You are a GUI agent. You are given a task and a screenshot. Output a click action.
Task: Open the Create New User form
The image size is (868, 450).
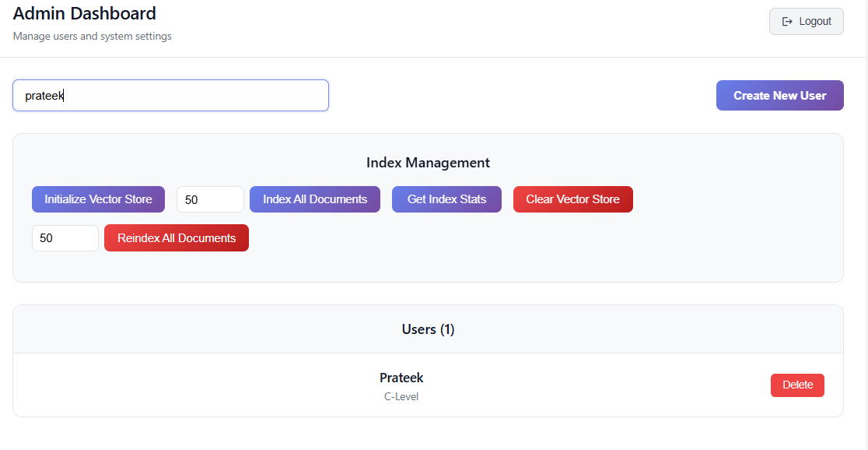pos(779,95)
